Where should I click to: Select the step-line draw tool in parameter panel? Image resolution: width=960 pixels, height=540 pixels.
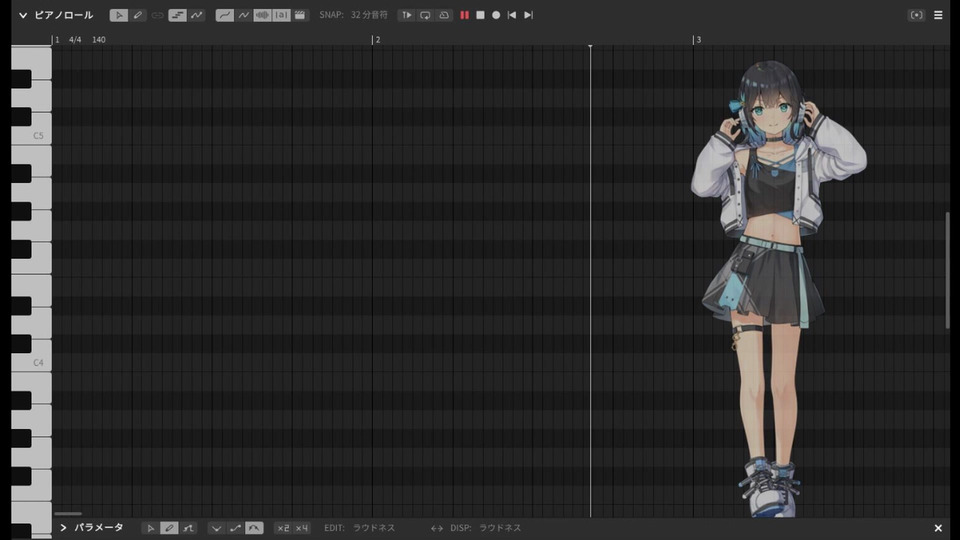188,528
